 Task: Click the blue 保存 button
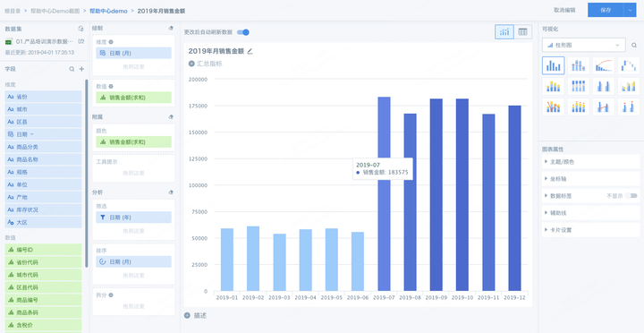tap(606, 10)
